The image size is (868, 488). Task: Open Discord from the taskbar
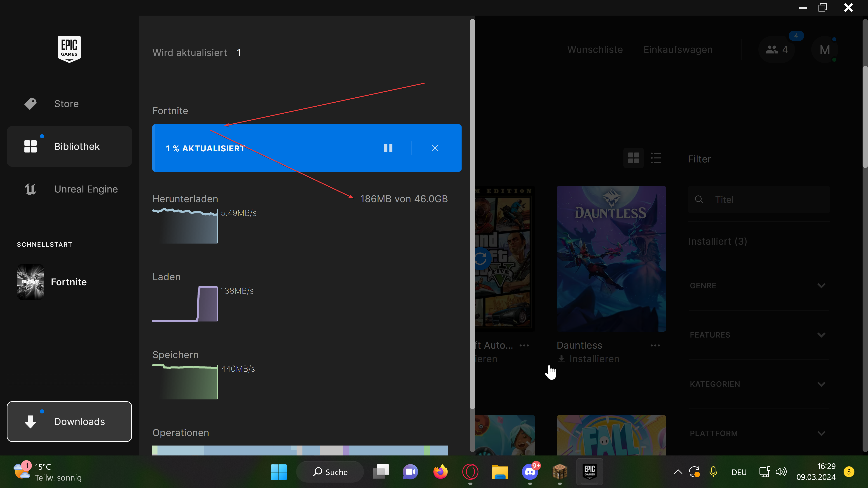(530, 472)
